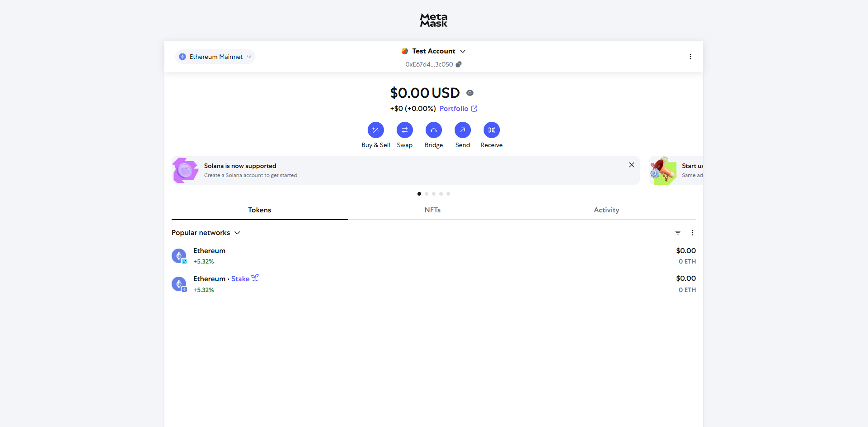
Task: Open the Test Account switcher dropdown
Action: pyautogui.click(x=433, y=51)
